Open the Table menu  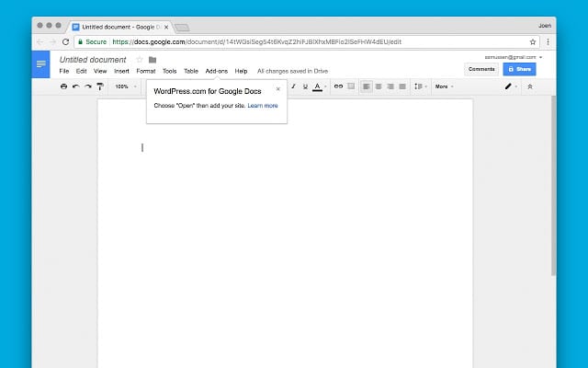pyautogui.click(x=191, y=71)
